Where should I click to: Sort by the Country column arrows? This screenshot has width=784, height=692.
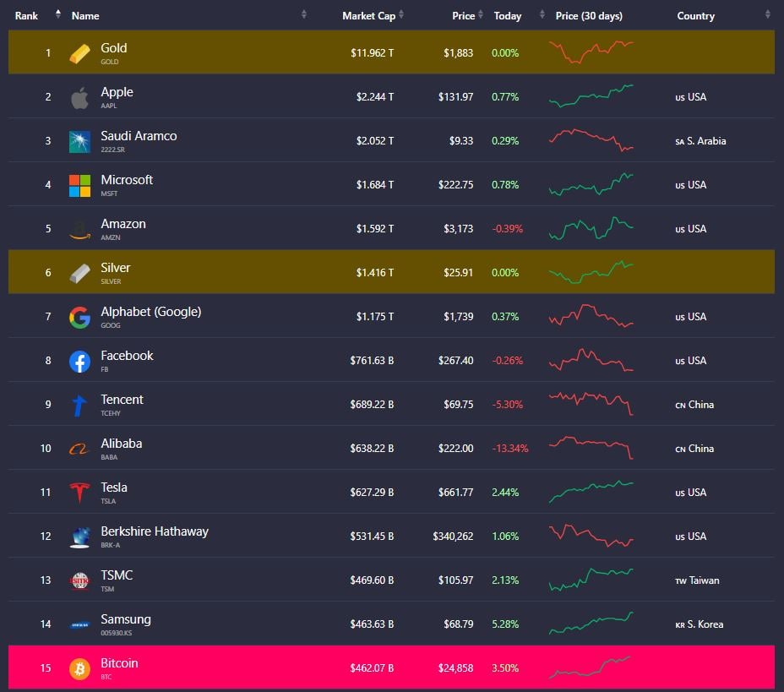tap(767, 14)
